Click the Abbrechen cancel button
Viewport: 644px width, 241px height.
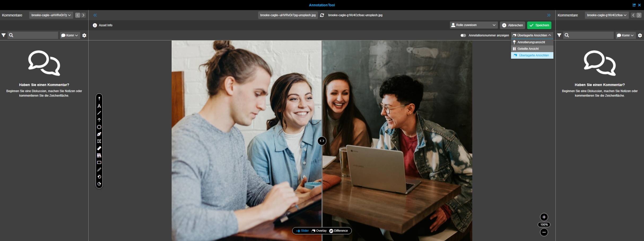[512, 25]
